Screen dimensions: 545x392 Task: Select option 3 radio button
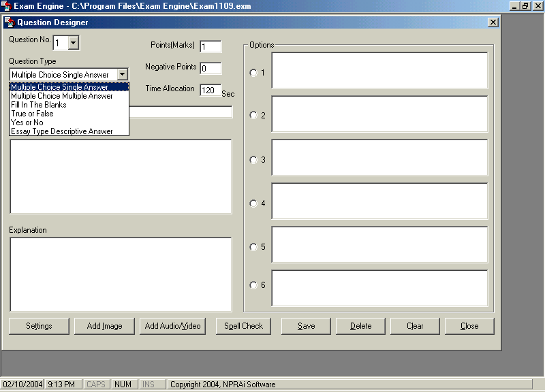pos(253,160)
